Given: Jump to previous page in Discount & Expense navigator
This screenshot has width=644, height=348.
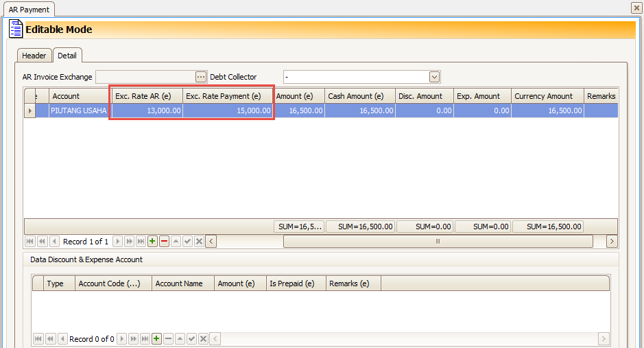Looking at the screenshot, I should coord(50,338).
